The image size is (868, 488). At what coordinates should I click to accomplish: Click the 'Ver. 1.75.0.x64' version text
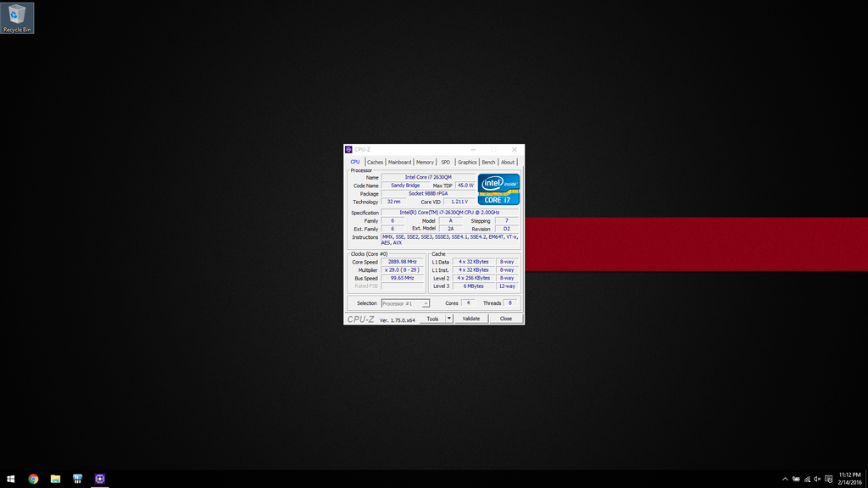(x=398, y=320)
